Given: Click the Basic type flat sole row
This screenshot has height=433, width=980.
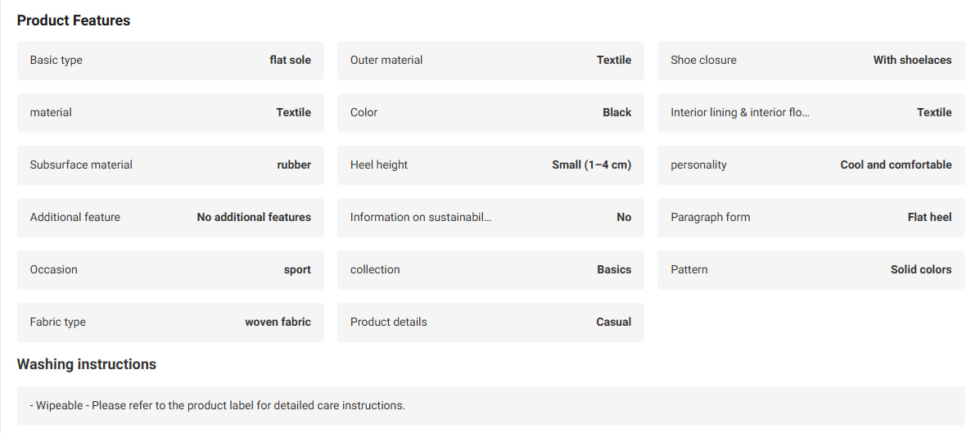Looking at the screenshot, I should (170, 60).
